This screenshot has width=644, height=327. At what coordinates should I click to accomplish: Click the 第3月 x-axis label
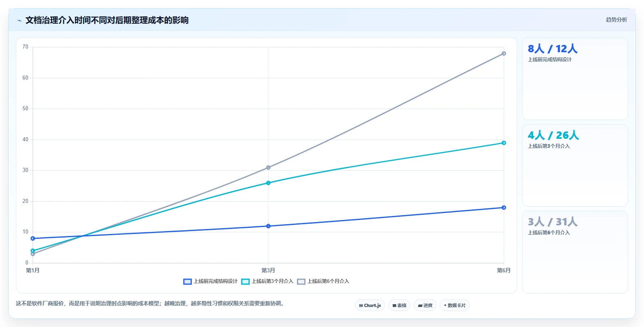pos(268,270)
